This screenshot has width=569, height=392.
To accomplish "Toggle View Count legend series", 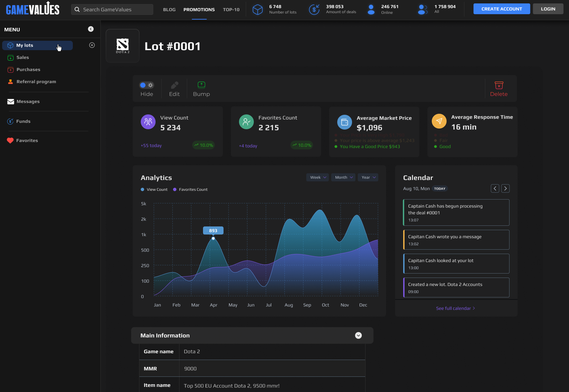I will pyautogui.click(x=154, y=189).
